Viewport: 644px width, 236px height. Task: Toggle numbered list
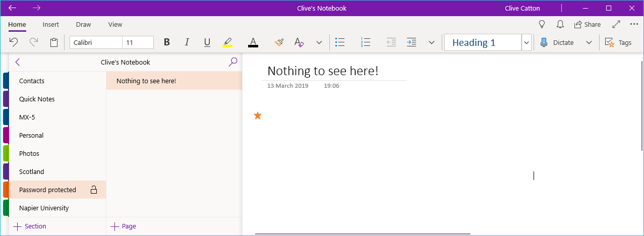366,42
